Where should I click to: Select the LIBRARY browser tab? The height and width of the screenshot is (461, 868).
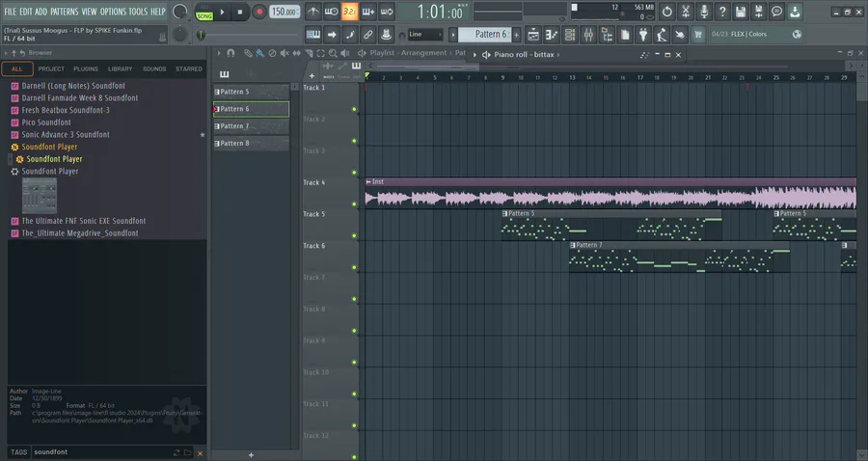click(x=121, y=69)
